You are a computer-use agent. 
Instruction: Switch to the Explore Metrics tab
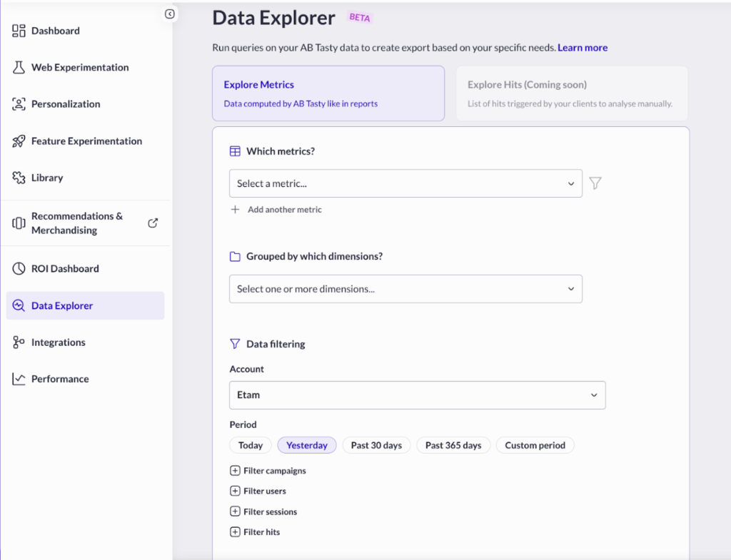[328, 93]
